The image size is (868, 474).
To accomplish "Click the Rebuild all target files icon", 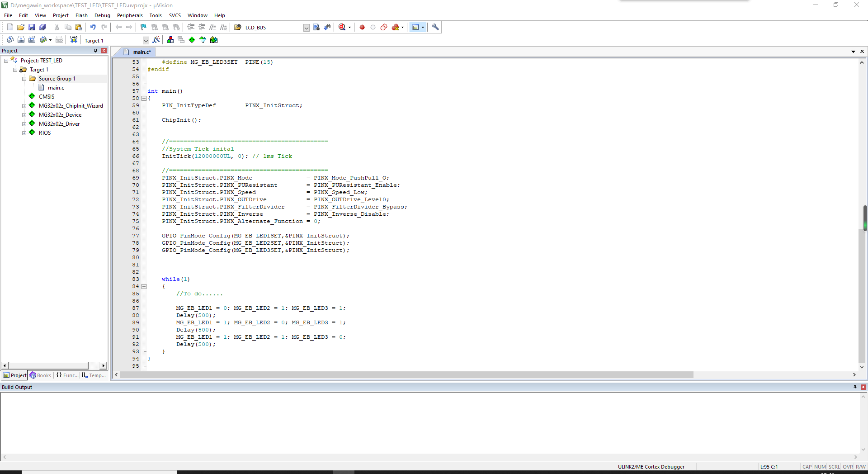I will (32, 40).
